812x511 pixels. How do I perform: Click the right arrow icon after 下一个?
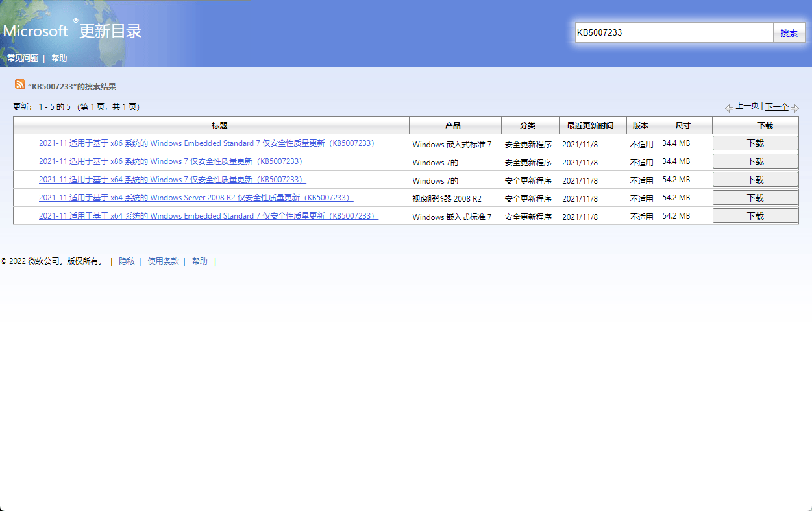(794, 108)
